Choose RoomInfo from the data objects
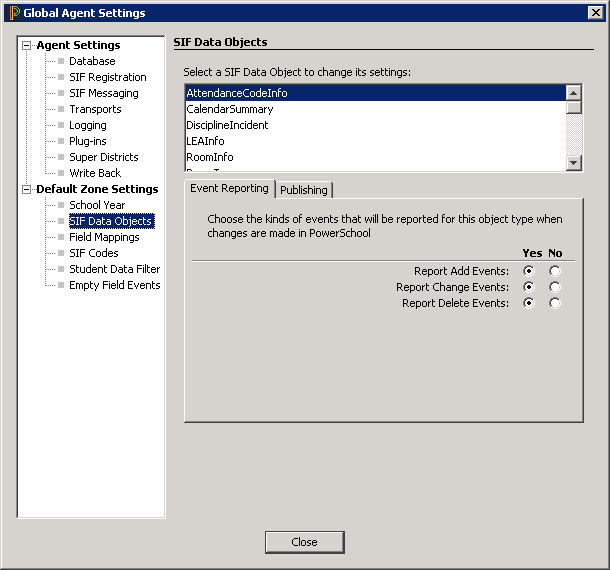This screenshot has height=570, width=610. (x=210, y=157)
